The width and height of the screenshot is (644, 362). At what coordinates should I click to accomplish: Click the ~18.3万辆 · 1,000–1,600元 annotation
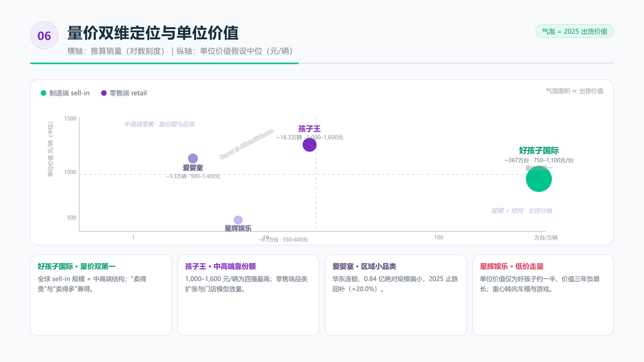click(309, 137)
